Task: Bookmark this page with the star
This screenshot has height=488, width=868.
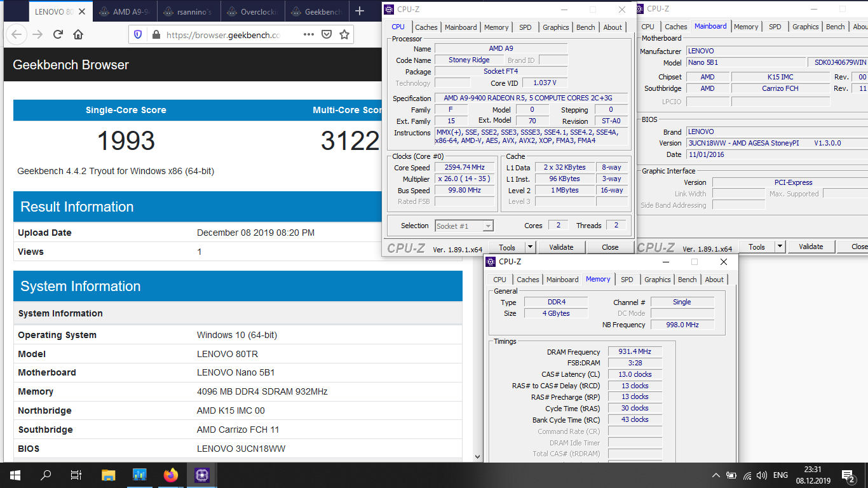Action: coord(344,34)
